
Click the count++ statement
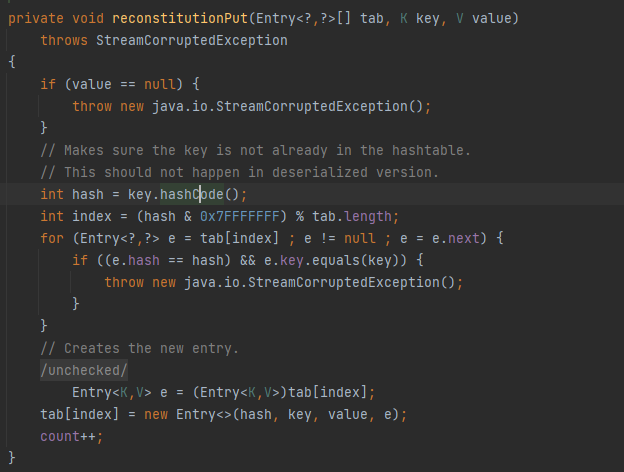click(x=71, y=436)
